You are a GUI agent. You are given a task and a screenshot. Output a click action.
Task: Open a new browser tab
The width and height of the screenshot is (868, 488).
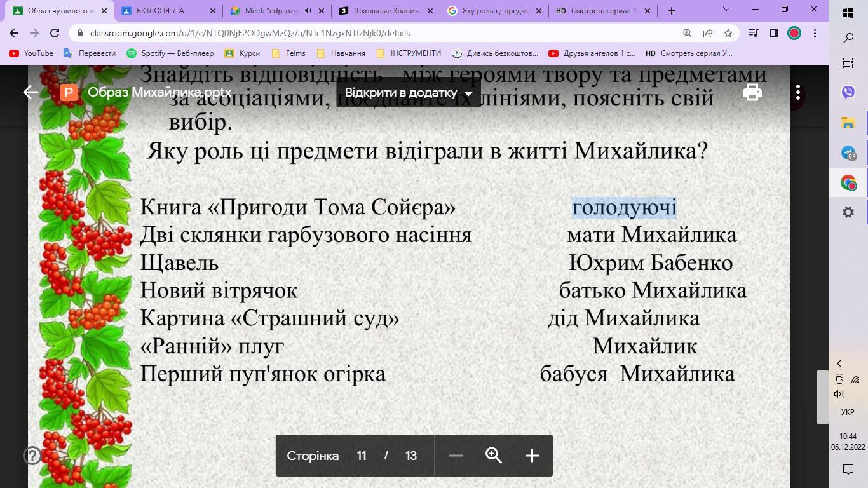(x=671, y=11)
